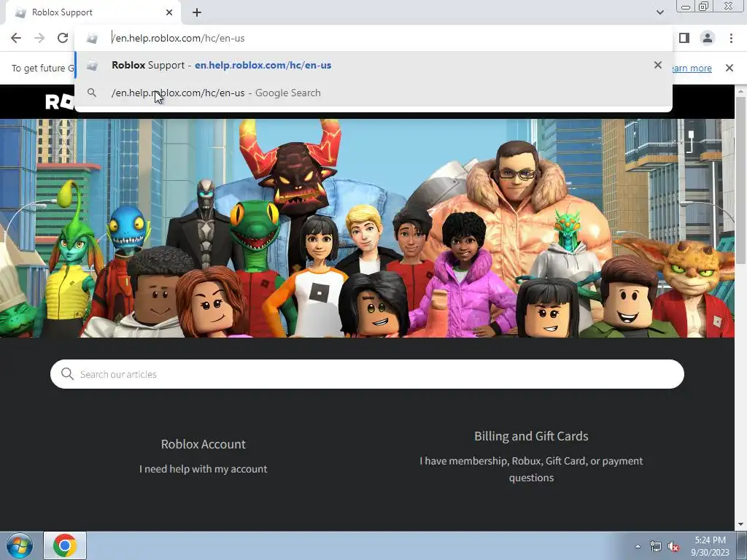Screen dimensions: 747x560
Task: Click the magnifier icon in article search box
Action: coord(67,374)
